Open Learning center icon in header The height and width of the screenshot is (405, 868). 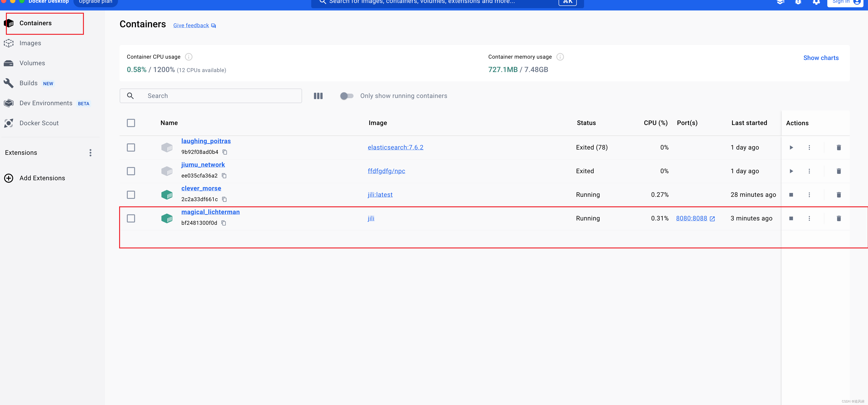[780, 2]
